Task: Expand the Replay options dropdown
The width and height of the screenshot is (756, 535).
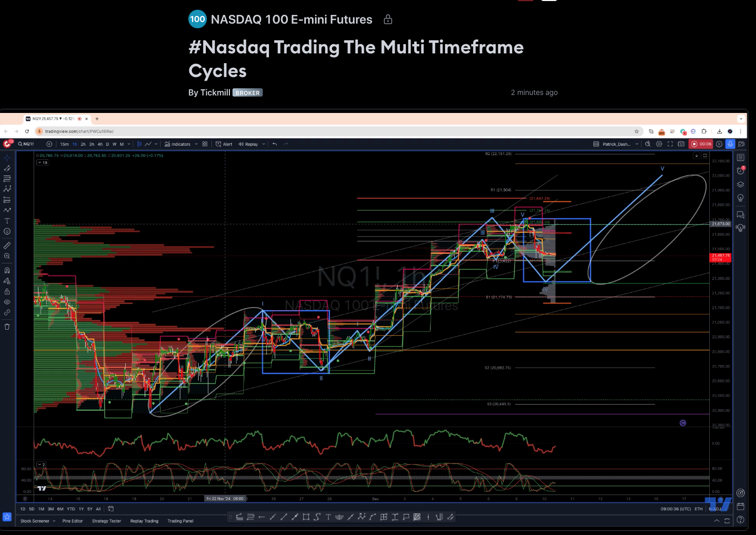Action: click(x=264, y=144)
